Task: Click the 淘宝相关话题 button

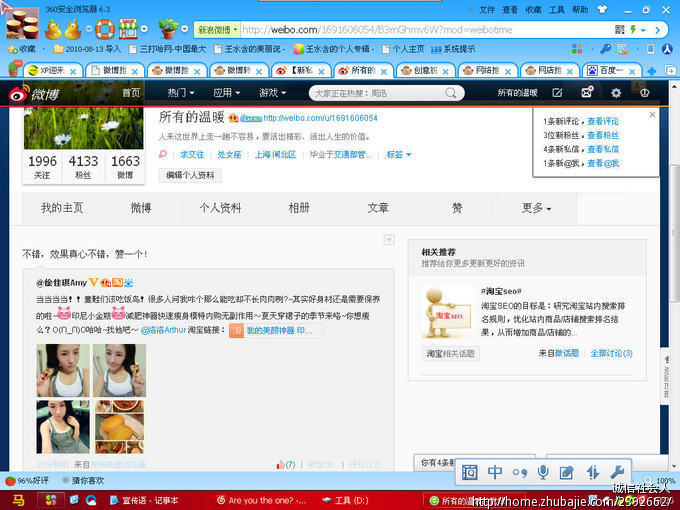Action: (450, 354)
